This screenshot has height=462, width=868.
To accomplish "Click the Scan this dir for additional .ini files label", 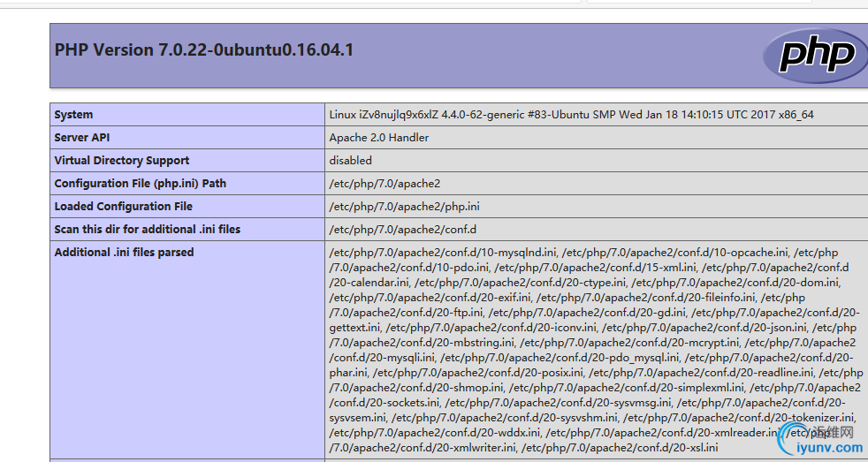I will point(148,229).
